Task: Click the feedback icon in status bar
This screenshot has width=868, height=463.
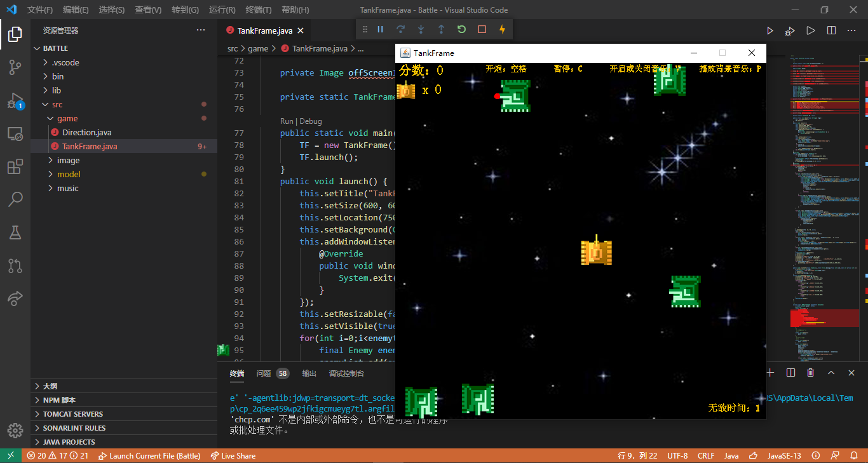Action: (834, 455)
